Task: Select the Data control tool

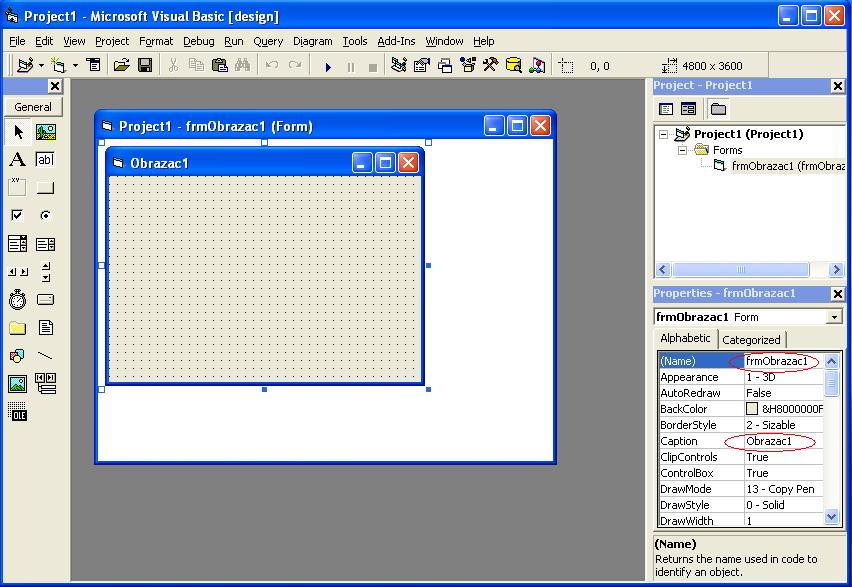Action: 46,383
